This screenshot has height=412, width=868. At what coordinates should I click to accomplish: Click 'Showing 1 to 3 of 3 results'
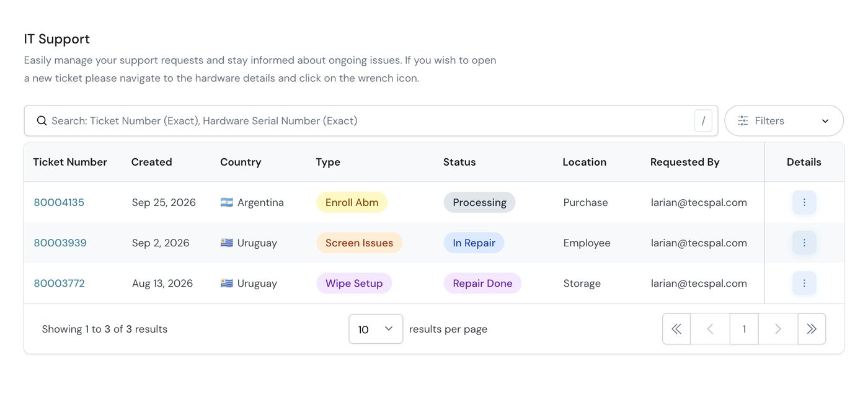pos(105,329)
